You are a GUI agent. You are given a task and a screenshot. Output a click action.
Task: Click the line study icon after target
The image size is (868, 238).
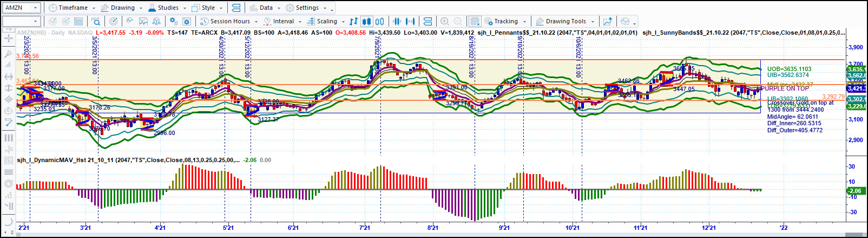pos(130,21)
